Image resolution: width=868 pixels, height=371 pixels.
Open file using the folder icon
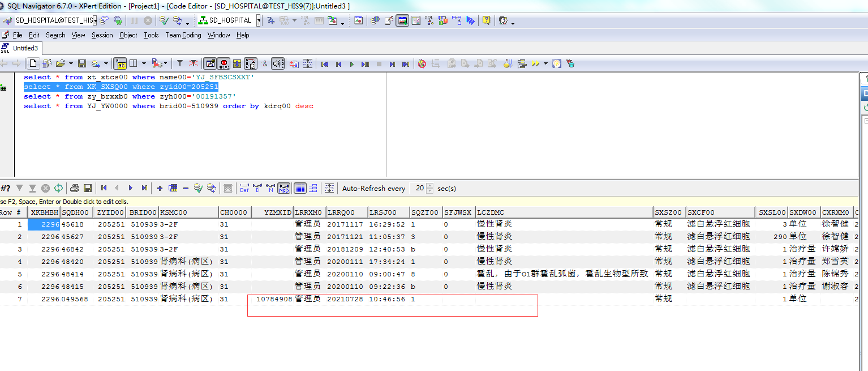click(x=60, y=63)
